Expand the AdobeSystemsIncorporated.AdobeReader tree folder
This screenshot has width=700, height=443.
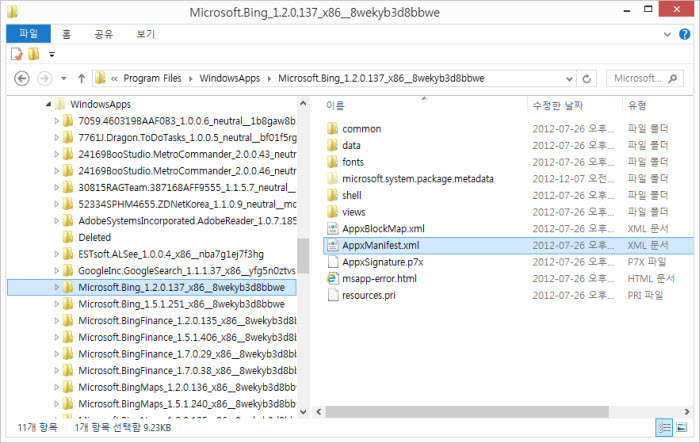pos(56,221)
